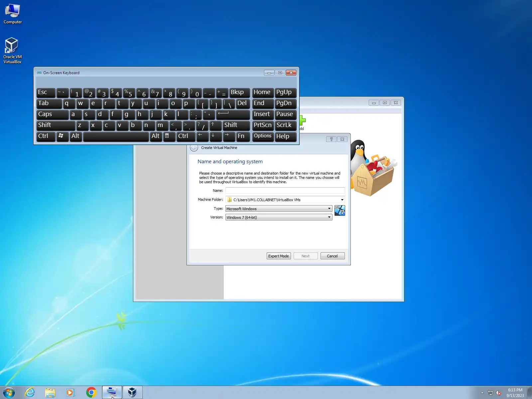
Task: Open the network status tray icon
Action: pyautogui.click(x=490, y=393)
